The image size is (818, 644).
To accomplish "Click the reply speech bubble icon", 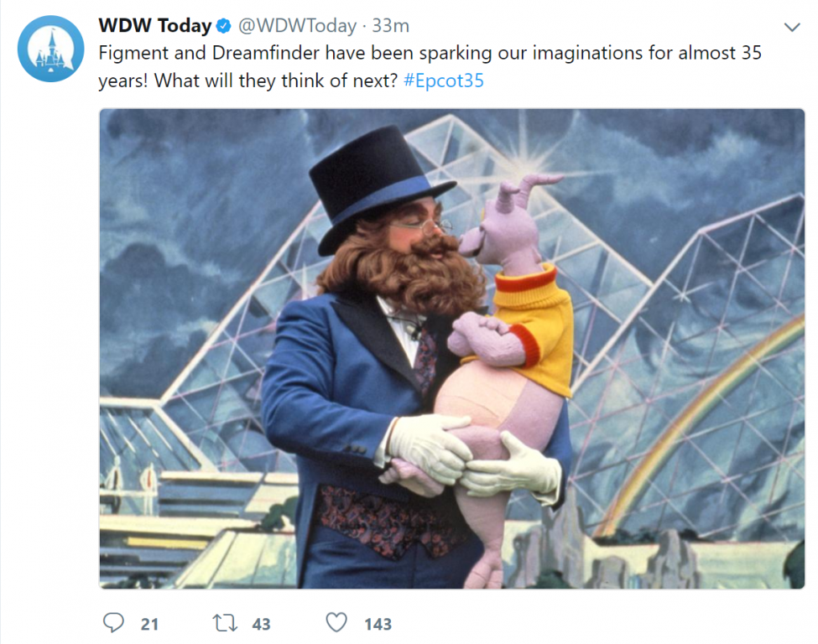I will (x=113, y=623).
